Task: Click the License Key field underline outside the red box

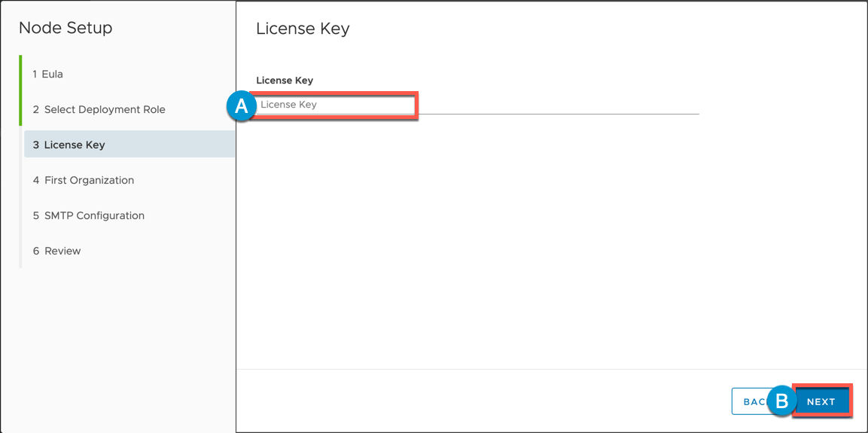Action: coord(558,114)
